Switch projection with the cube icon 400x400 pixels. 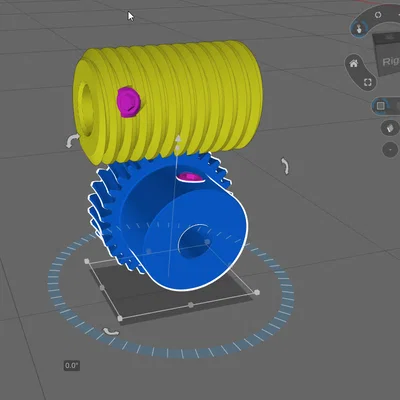pos(390,128)
